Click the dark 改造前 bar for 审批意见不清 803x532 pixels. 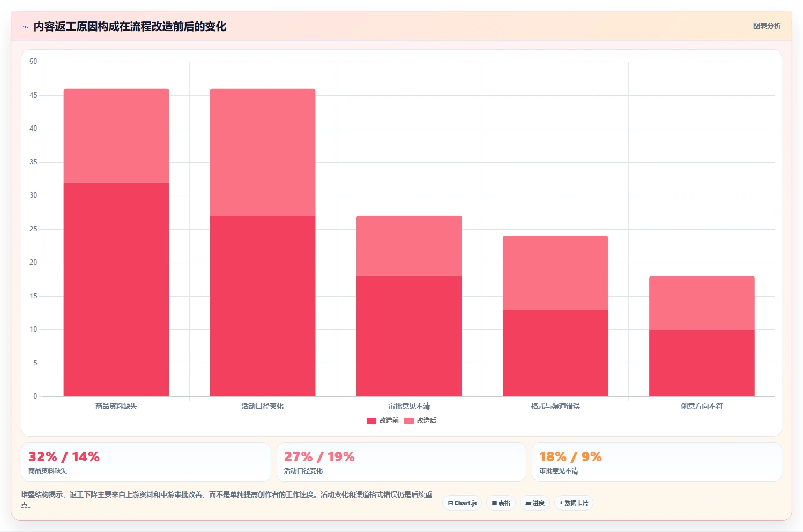point(409,336)
